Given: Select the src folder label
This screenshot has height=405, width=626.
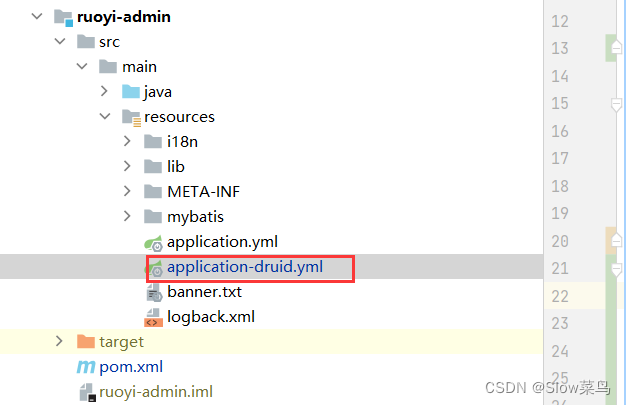Looking at the screenshot, I should click(109, 42).
